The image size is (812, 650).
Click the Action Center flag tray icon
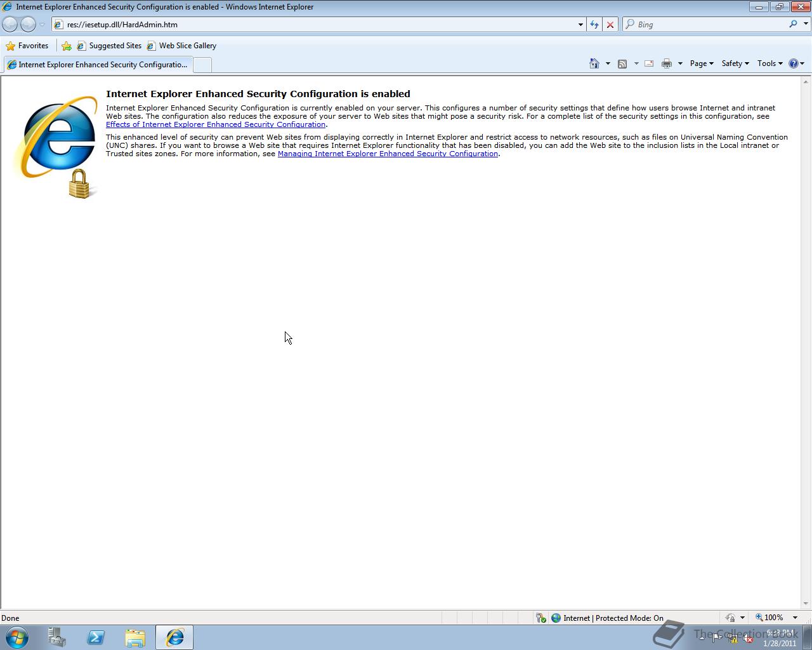716,639
